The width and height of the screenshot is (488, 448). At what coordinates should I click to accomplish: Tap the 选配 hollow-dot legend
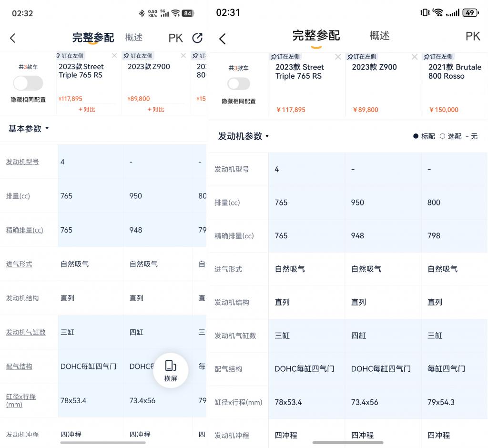tap(451, 136)
